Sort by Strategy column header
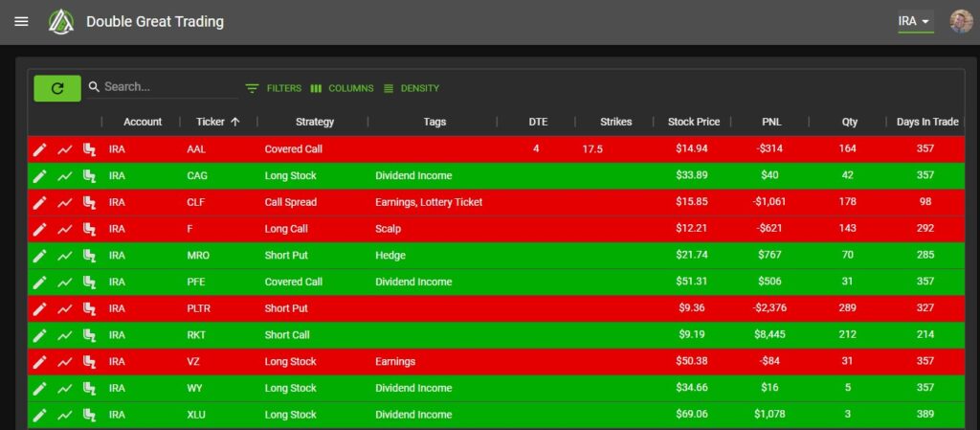This screenshot has height=430, width=980. [x=314, y=122]
